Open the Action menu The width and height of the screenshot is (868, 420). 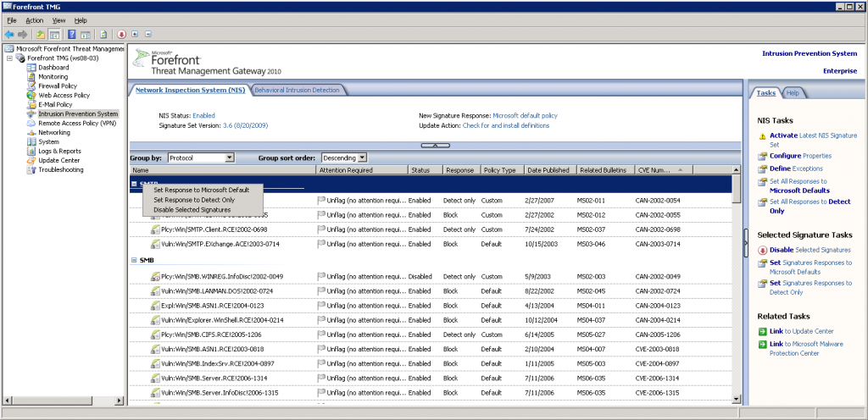coord(34,20)
